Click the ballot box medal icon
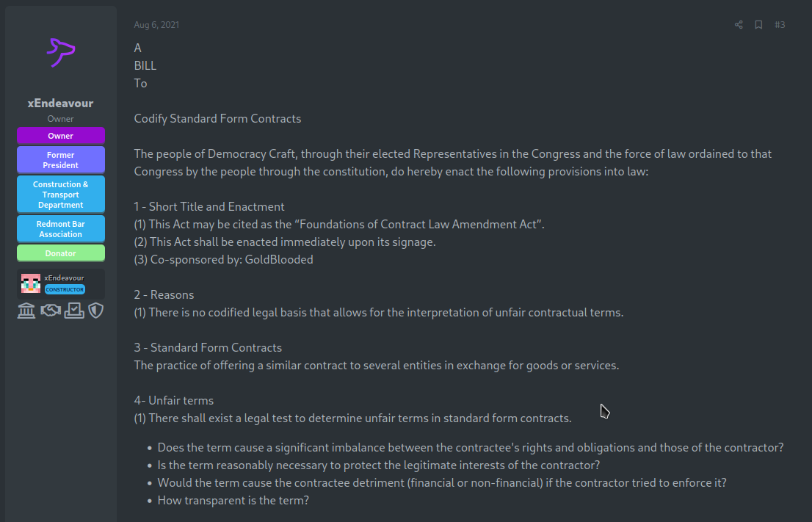This screenshot has width=812, height=522. pyautogui.click(x=74, y=311)
